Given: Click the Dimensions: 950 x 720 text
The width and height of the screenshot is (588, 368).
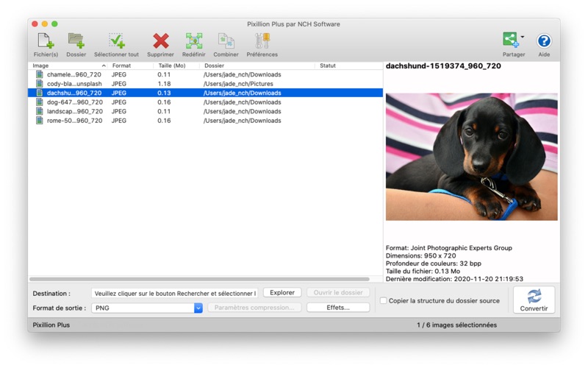Looking at the screenshot, I should [x=420, y=255].
